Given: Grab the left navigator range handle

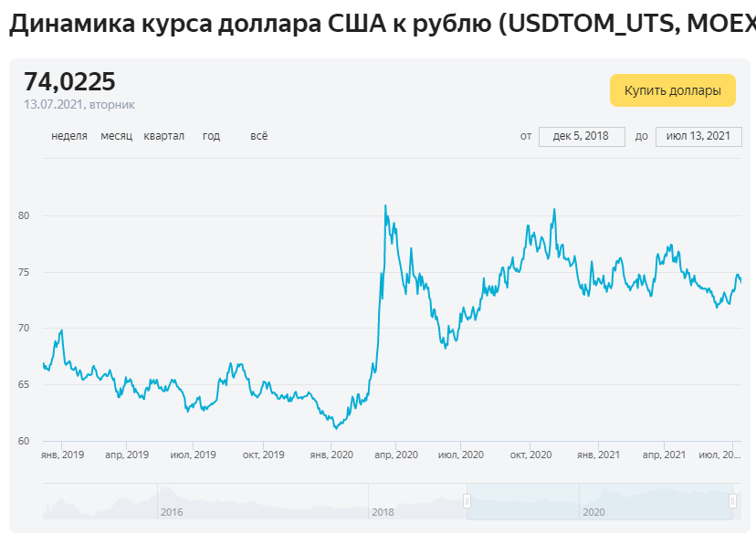Looking at the screenshot, I should tap(467, 501).
